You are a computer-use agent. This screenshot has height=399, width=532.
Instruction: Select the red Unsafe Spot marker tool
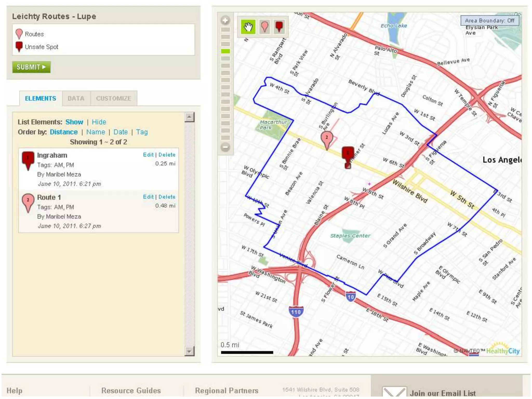click(x=279, y=27)
